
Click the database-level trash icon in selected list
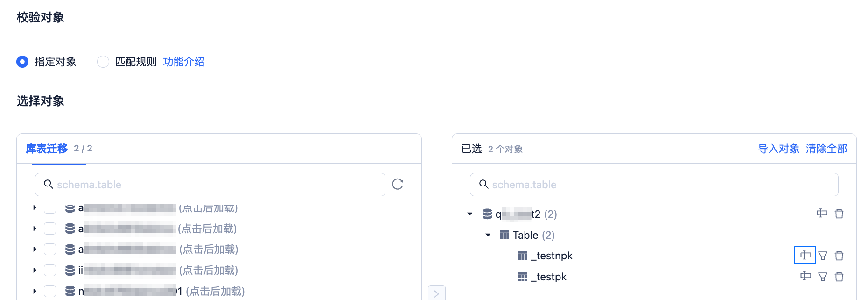(839, 214)
